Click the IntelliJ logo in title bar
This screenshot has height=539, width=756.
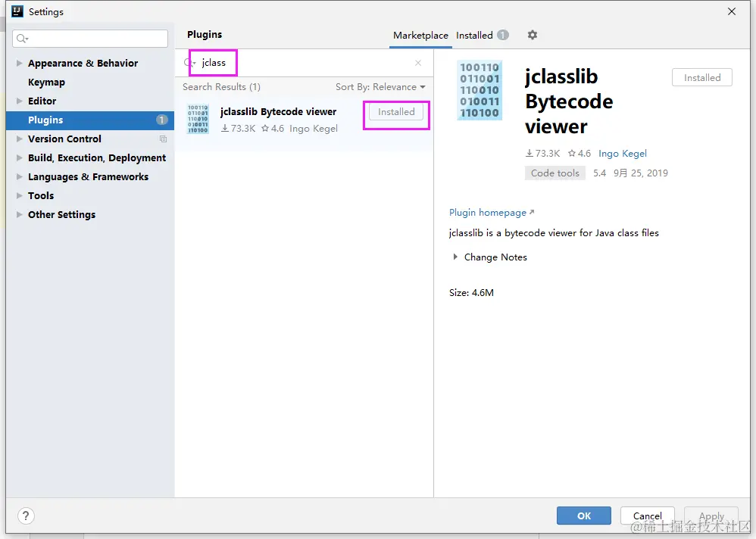17,11
